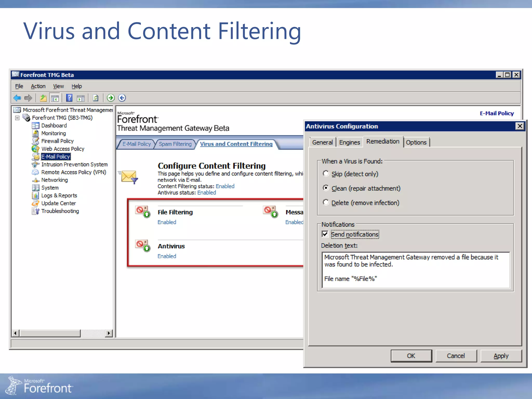The image size is (532, 399).
Task: Select Clean (repair attachment) option
Action: [x=326, y=188]
